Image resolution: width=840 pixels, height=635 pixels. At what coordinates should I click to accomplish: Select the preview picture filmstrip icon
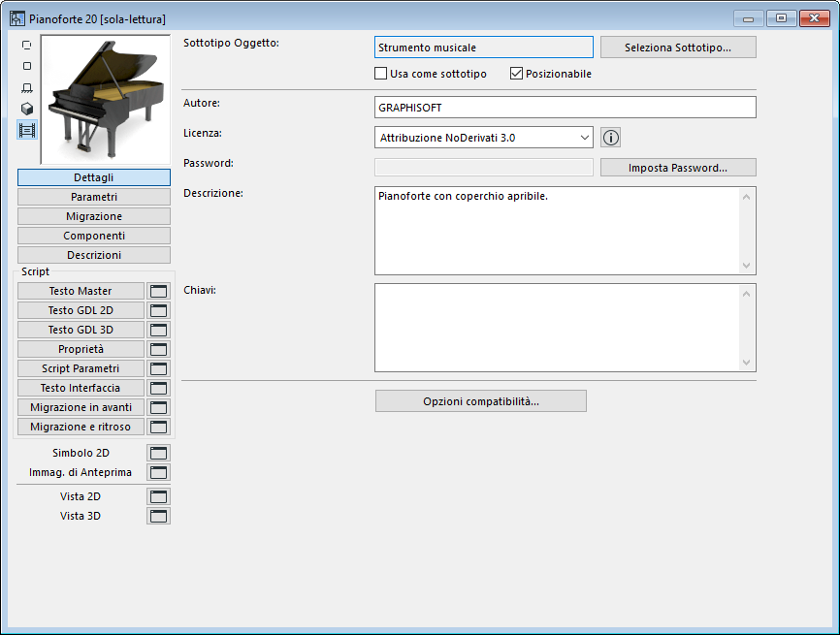click(x=27, y=130)
